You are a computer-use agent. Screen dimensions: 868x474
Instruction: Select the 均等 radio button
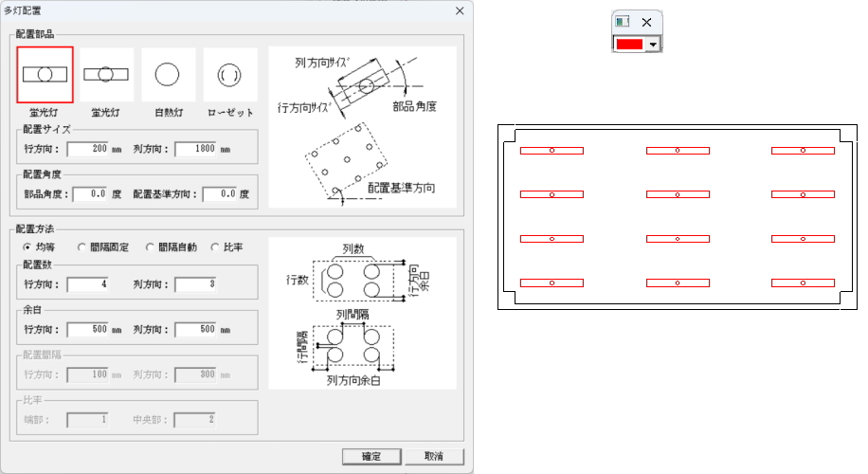39,247
